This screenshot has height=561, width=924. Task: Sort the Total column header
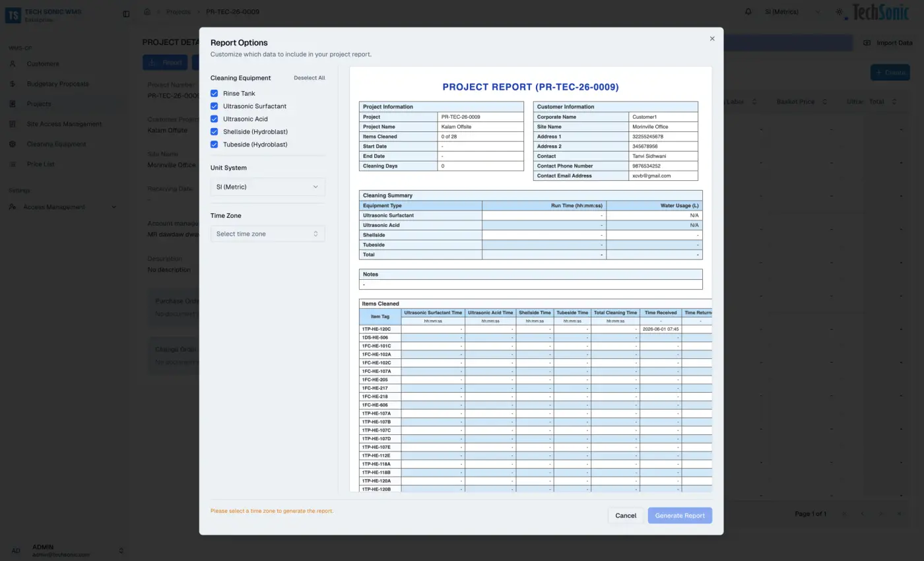coord(882,102)
